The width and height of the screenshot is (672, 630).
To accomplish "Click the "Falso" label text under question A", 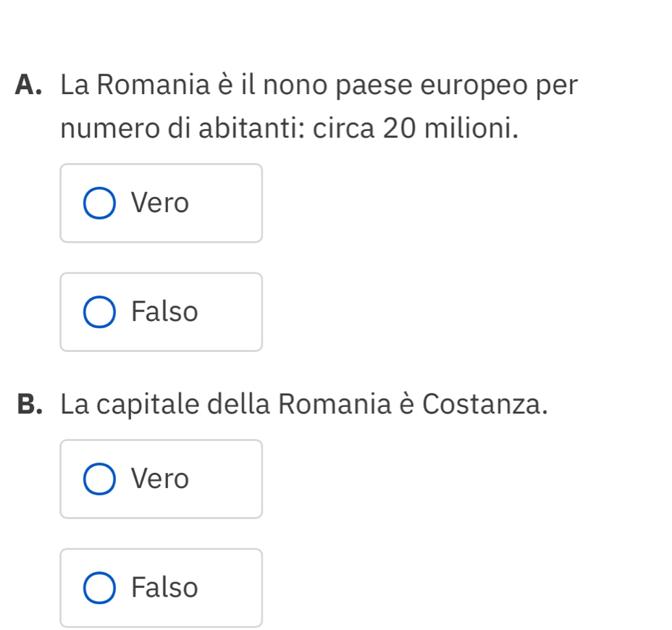I will pyautogui.click(x=164, y=312).
